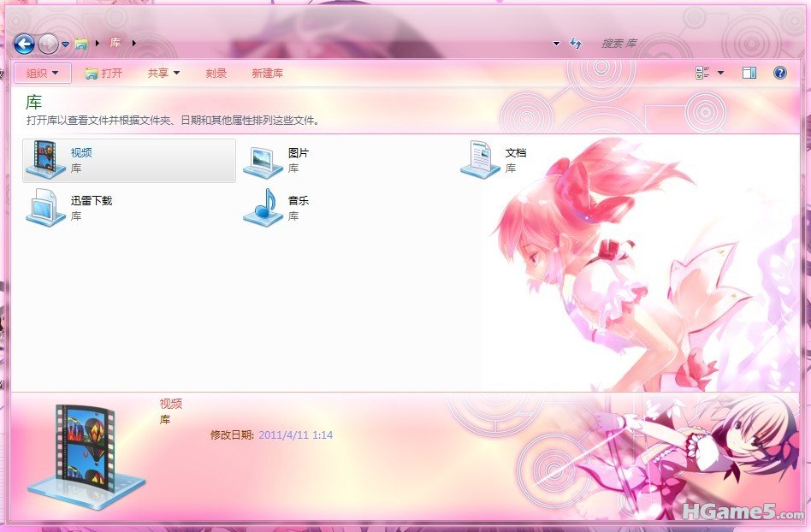Open address bar history dropdown
Image resolution: width=811 pixels, height=532 pixels.
pos(557,44)
